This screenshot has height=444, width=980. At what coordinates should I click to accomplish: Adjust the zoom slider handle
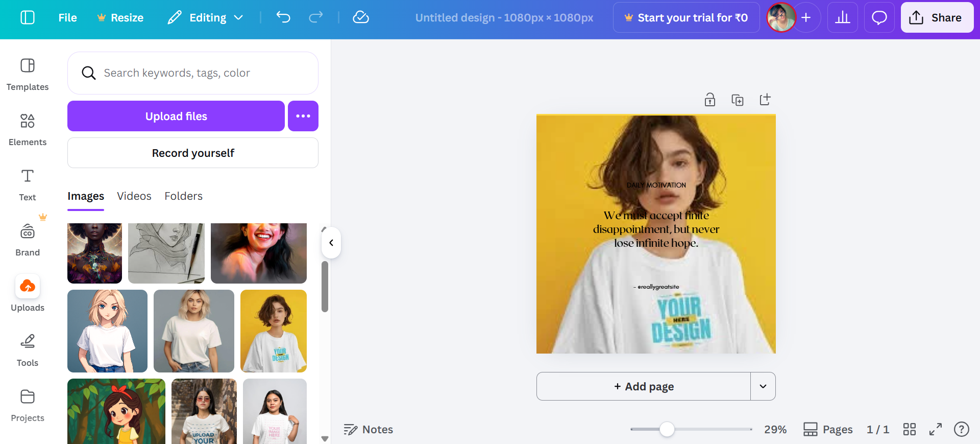point(667,429)
